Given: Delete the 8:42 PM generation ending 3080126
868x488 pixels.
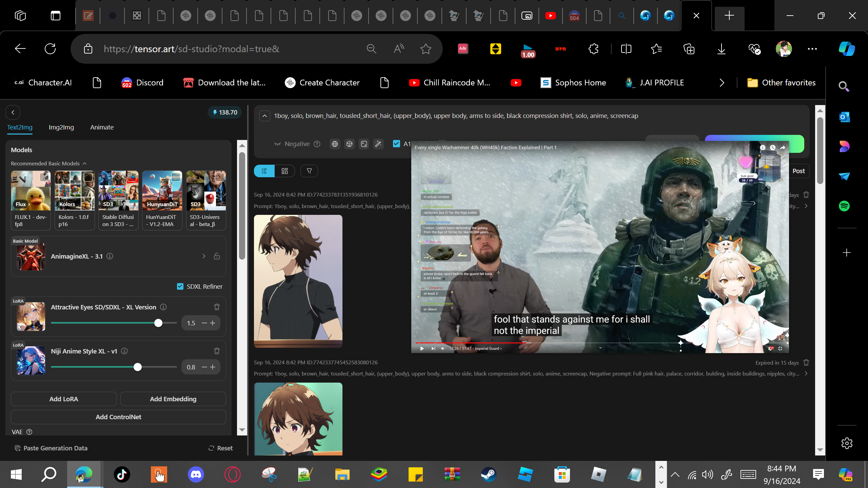Looking at the screenshot, I should tap(806, 363).
